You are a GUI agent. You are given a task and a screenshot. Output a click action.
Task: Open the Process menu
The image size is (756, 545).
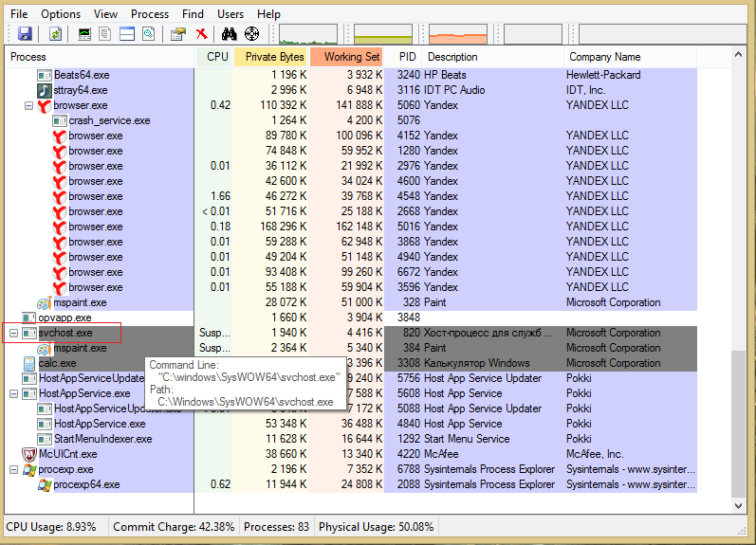150,14
